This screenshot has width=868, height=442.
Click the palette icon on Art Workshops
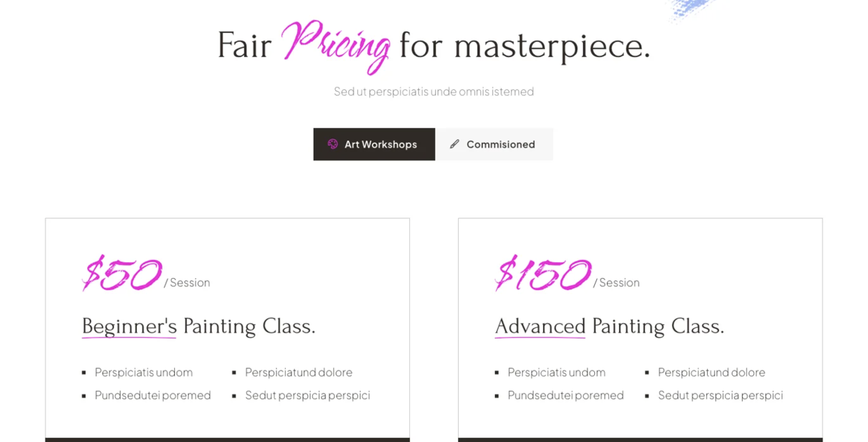click(333, 144)
